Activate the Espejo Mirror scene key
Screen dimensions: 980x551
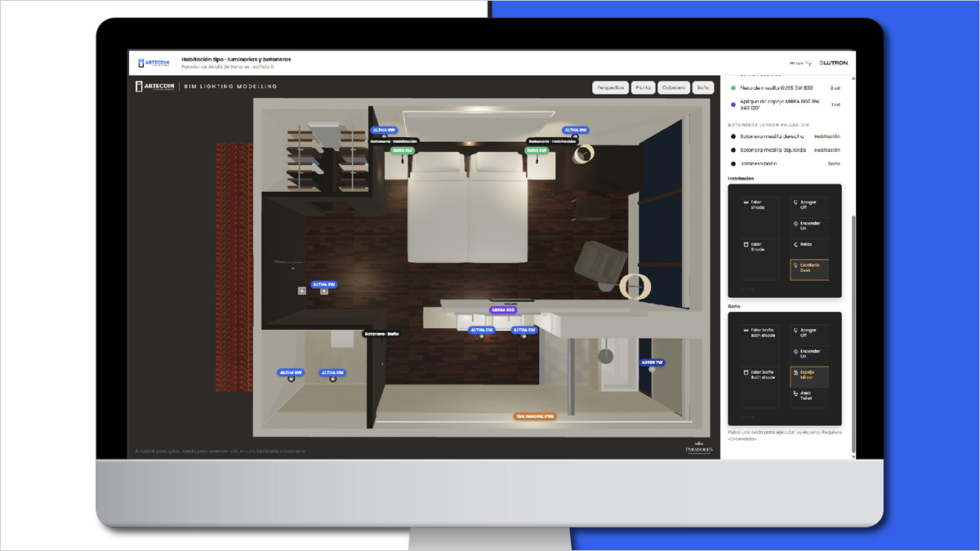click(808, 375)
